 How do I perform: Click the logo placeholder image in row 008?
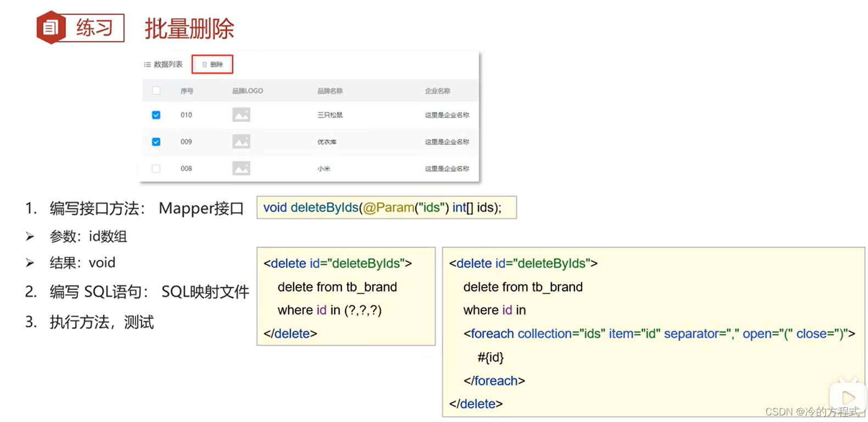point(241,168)
